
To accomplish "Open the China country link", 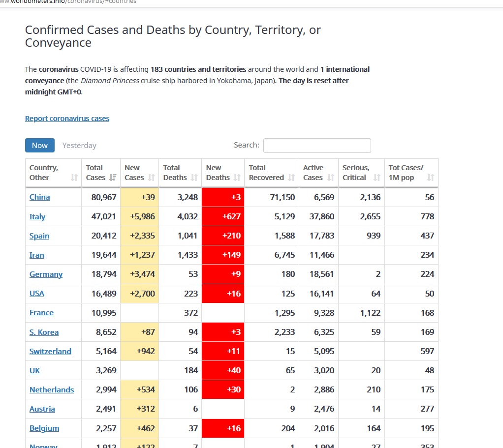I will pos(39,197).
